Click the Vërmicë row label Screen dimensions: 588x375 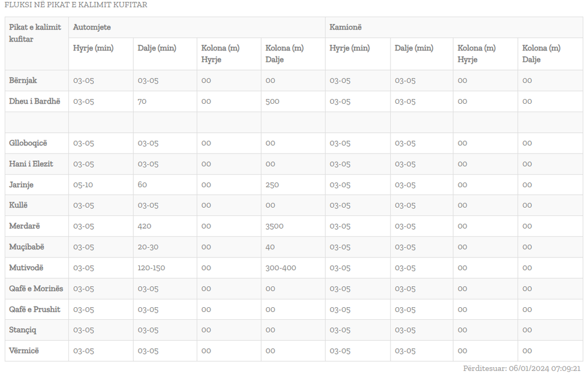(x=24, y=351)
